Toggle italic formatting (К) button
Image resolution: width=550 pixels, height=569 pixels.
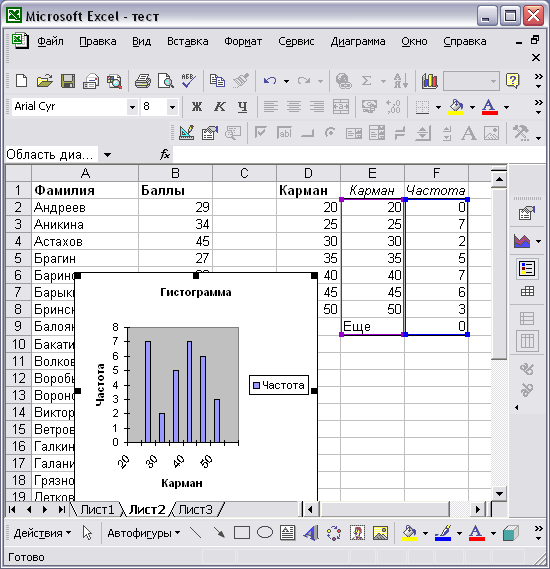pyautogui.click(x=219, y=107)
